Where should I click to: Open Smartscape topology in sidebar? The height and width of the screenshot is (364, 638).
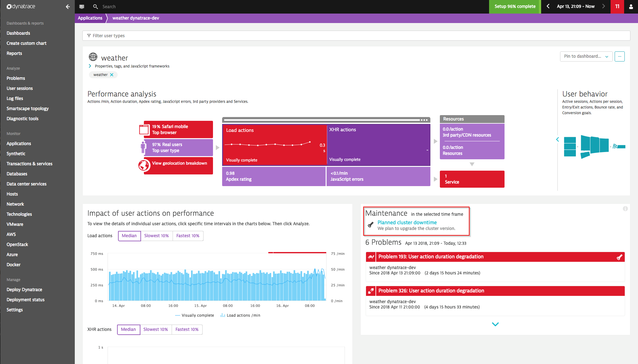(27, 109)
